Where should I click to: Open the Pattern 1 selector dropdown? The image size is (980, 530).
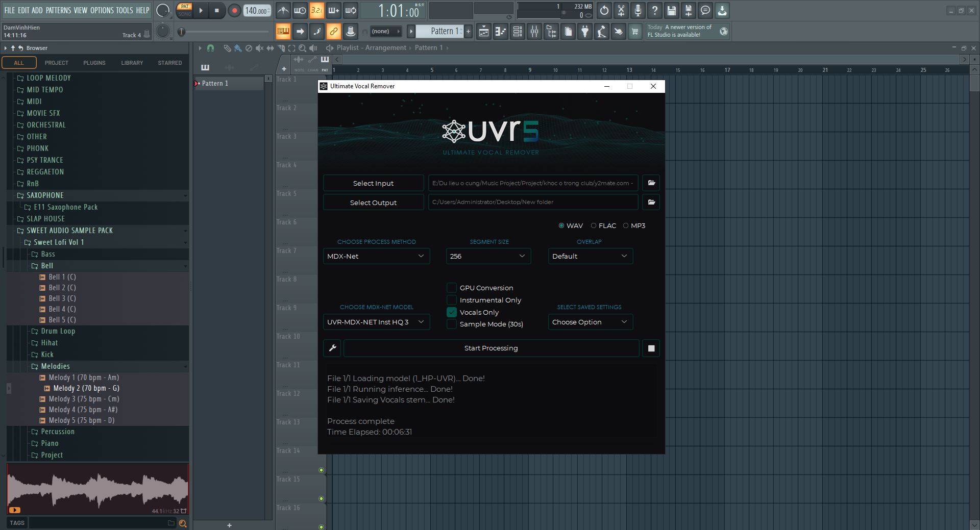(440, 31)
